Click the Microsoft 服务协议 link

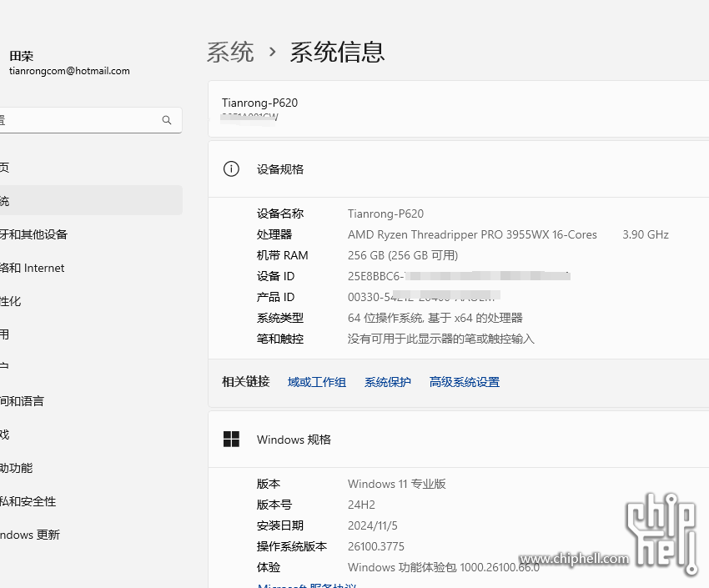pos(307,585)
